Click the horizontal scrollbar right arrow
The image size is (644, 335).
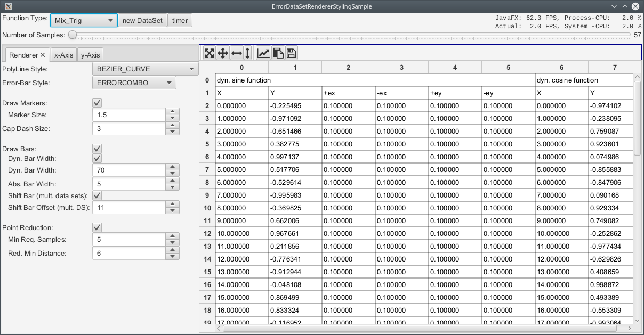629,329
